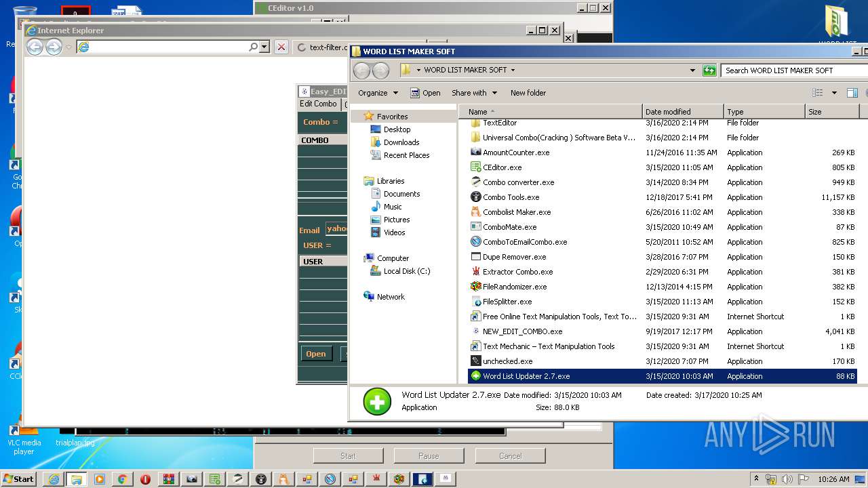Screen dimensions: 868x488
Task: Expand WORD LIST MAKER SOFT breadcrumb arrow
Action: click(513, 70)
